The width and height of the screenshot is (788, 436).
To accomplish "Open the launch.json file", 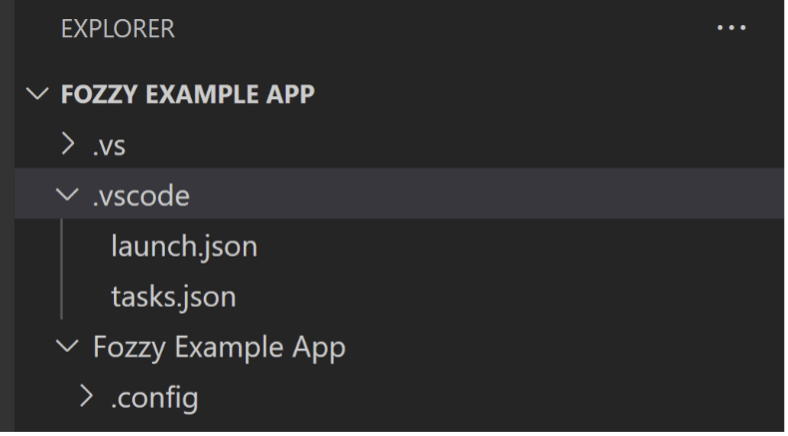I will point(184,246).
